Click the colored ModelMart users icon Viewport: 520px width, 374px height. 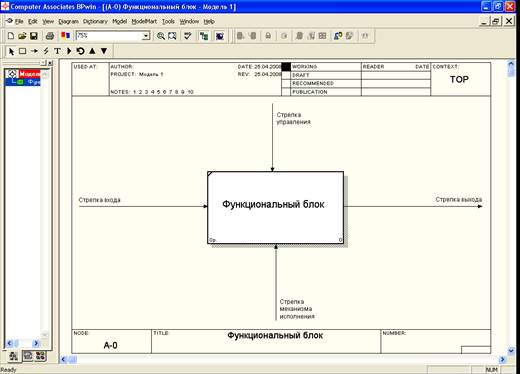coord(338,36)
